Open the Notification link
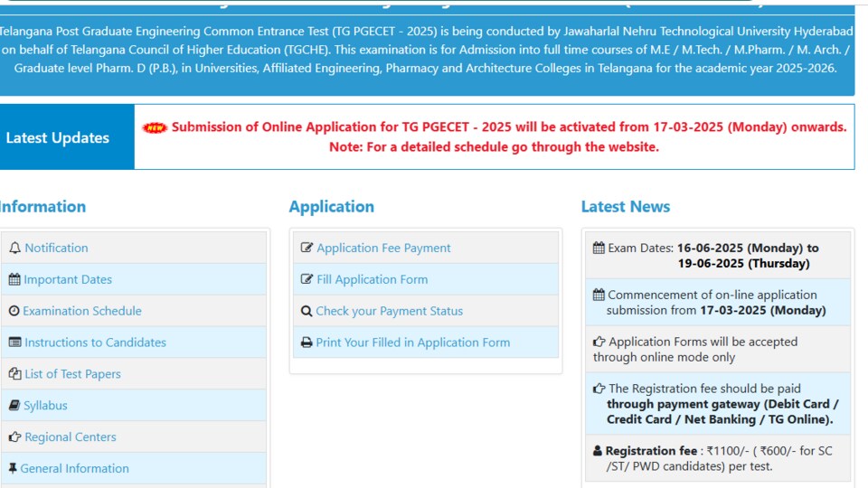This screenshot has width=868, height=488. click(x=56, y=248)
